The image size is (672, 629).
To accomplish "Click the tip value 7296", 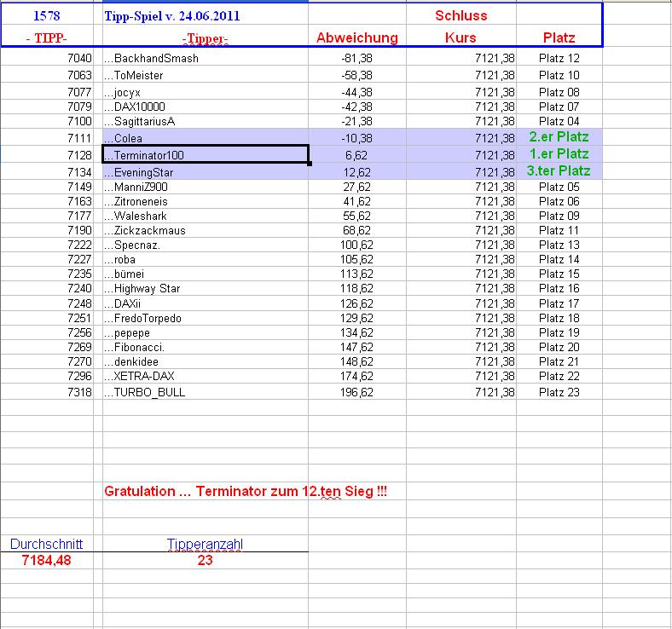I will click(x=47, y=377).
